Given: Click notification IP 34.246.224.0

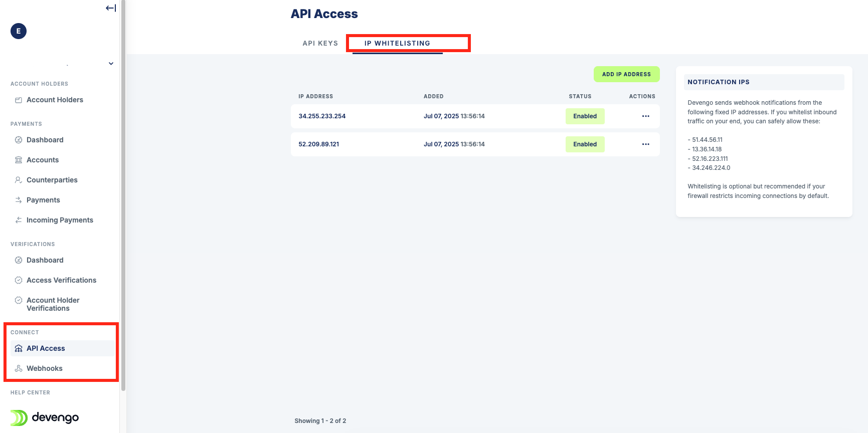Looking at the screenshot, I should [x=711, y=168].
